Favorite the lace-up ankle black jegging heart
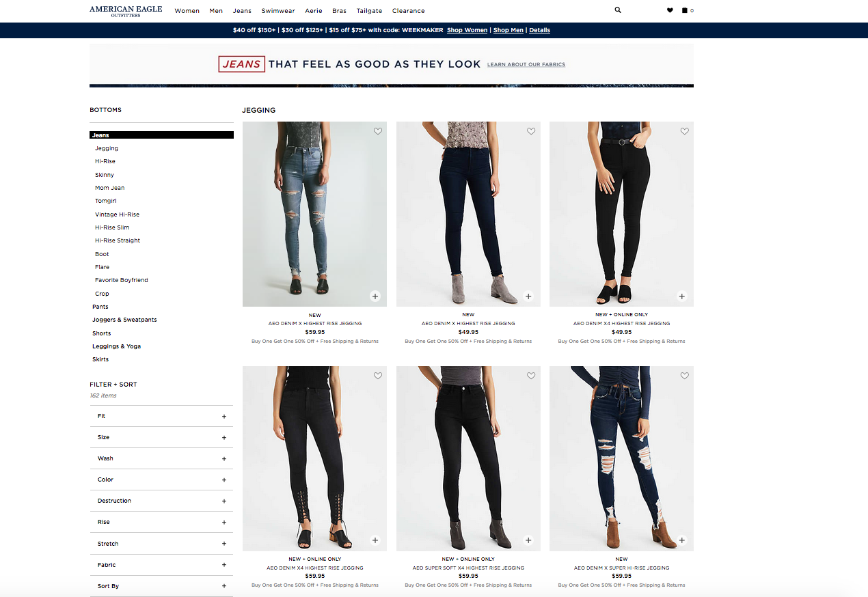The width and height of the screenshot is (868, 597). click(378, 376)
